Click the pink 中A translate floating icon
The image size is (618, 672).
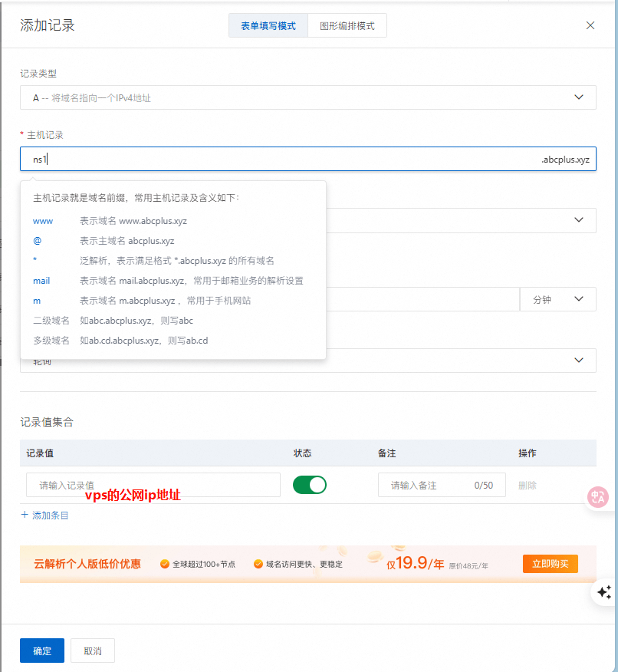click(x=598, y=497)
